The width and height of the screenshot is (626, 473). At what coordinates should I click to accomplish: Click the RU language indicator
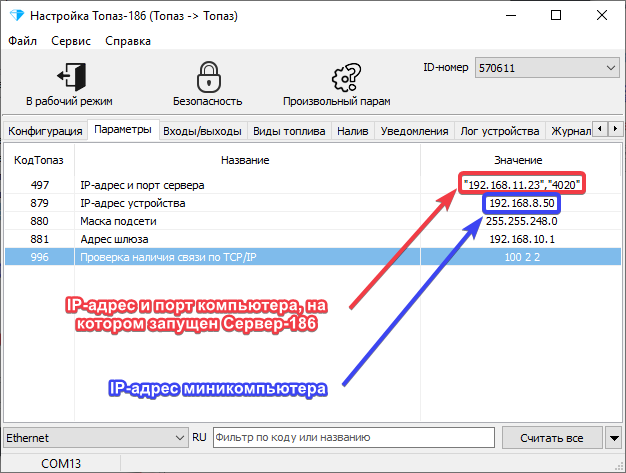(199, 437)
